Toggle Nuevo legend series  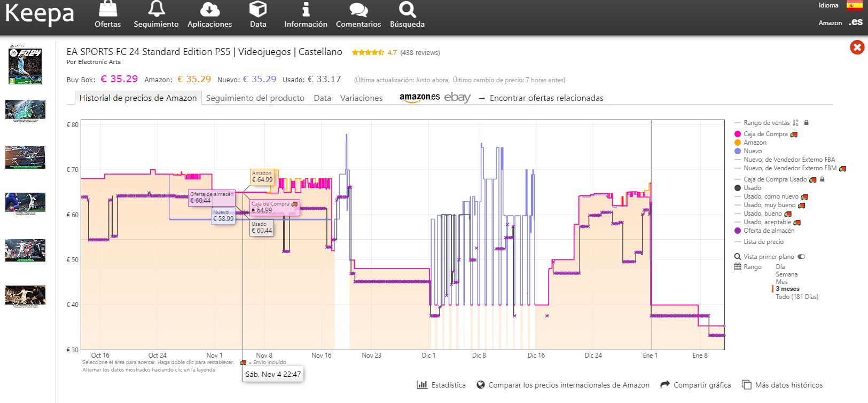[748, 151]
